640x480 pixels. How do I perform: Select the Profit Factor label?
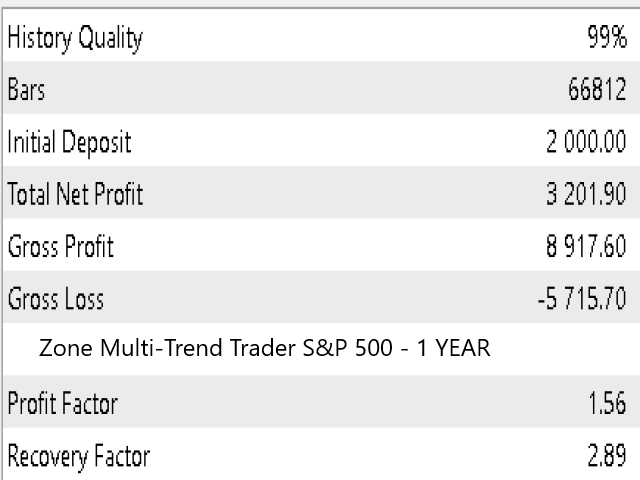coord(62,403)
